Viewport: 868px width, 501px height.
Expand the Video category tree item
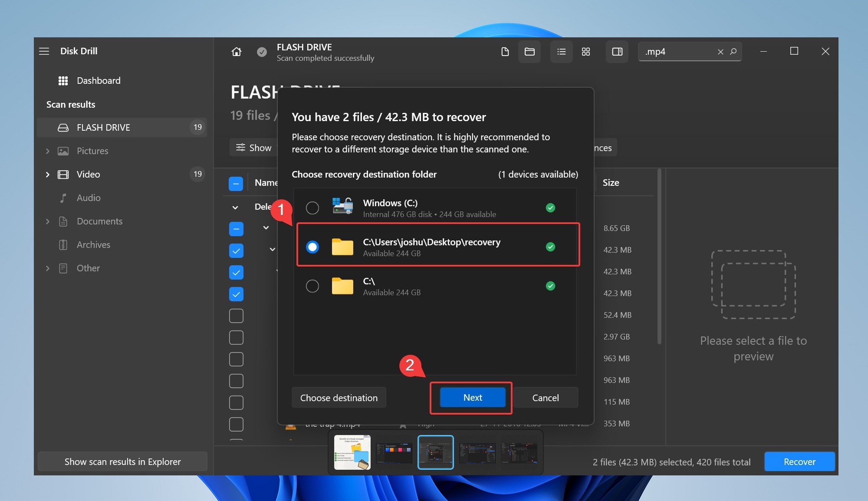coord(47,174)
